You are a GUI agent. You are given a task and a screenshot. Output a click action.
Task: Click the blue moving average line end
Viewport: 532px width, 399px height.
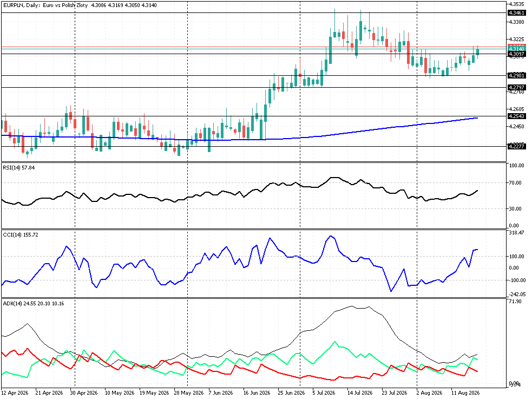(x=477, y=118)
